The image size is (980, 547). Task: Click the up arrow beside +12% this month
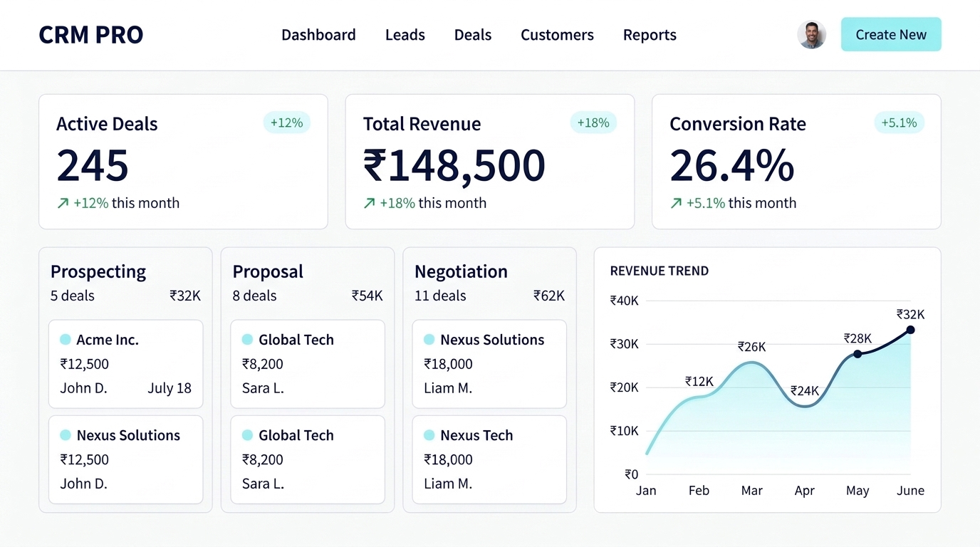coord(63,203)
